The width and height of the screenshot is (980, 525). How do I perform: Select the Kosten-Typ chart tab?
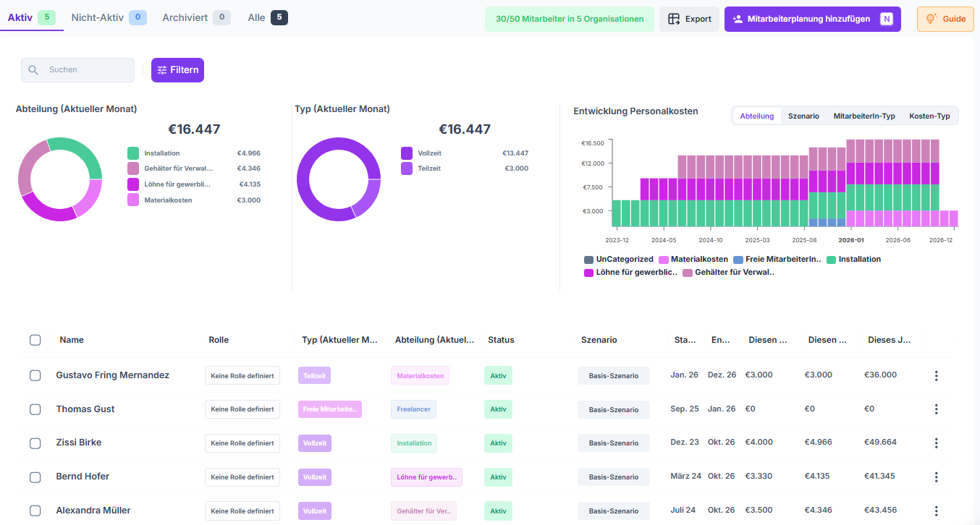(x=929, y=116)
